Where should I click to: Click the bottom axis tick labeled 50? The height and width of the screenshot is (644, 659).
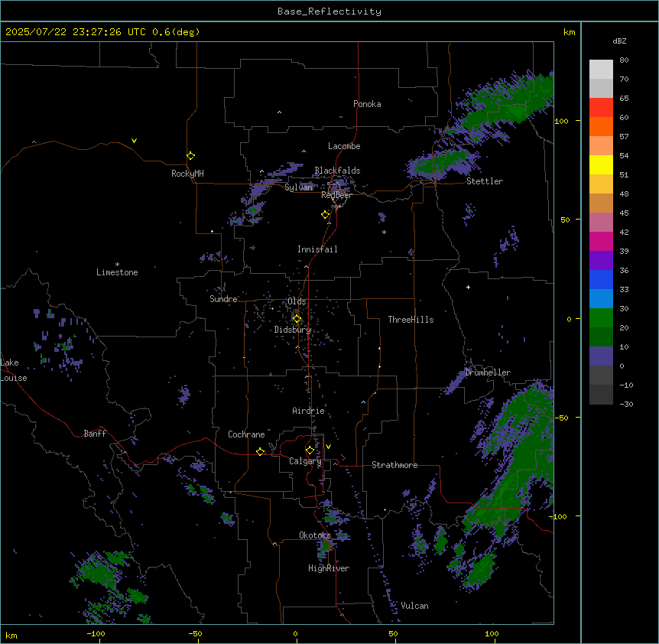tap(393, 633)
